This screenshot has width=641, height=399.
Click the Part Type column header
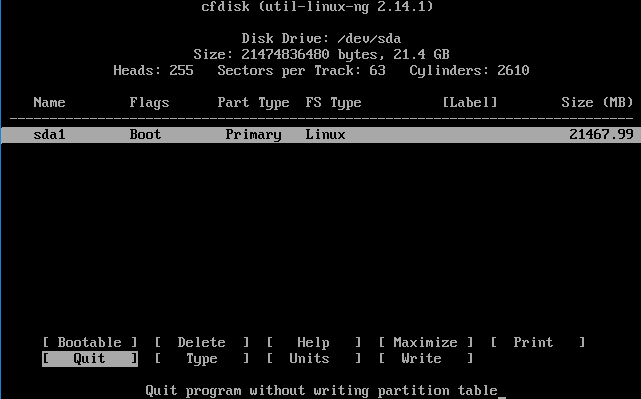[x=253, y=102]
